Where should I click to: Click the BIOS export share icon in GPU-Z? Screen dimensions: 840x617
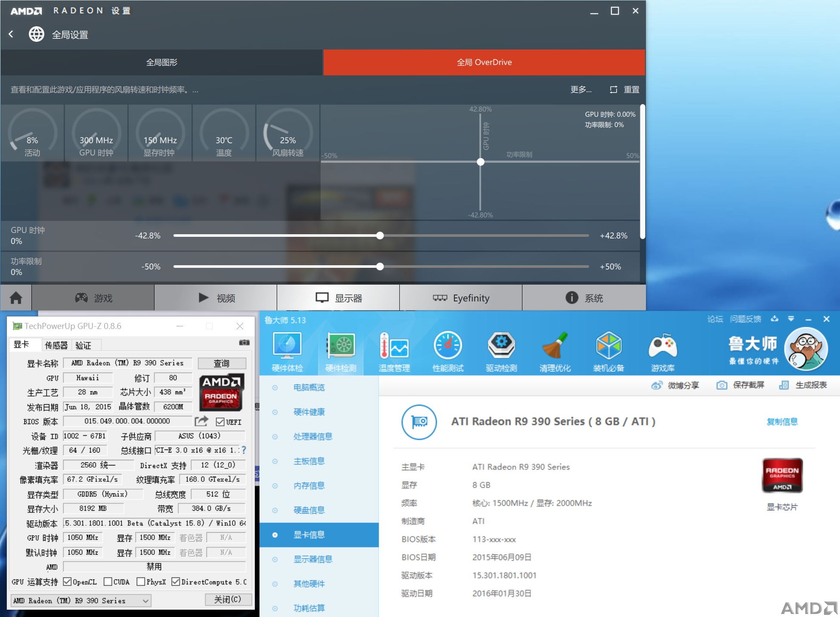tap(201, 421)
